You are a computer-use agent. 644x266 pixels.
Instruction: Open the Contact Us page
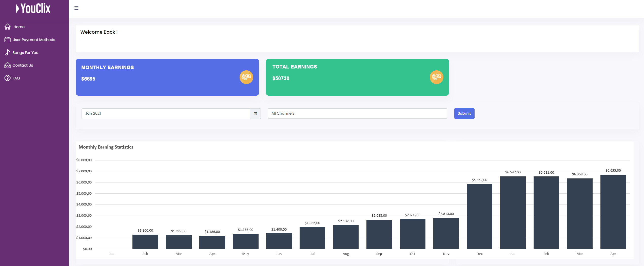coord(23,65)
